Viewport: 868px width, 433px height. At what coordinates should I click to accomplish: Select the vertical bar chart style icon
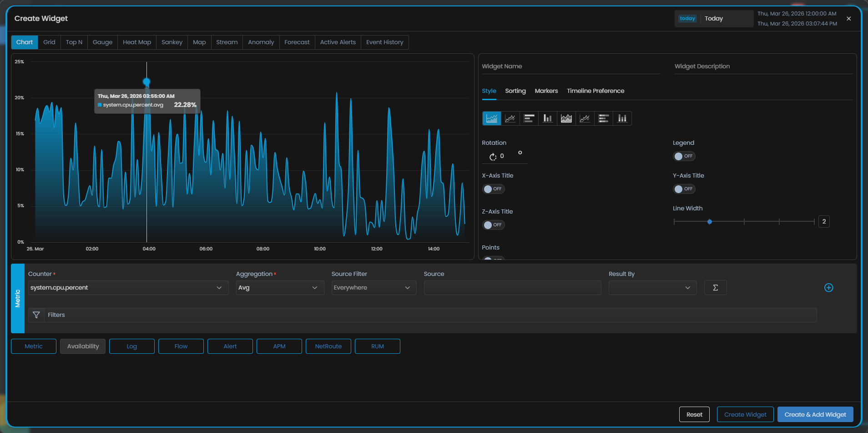(x=547, y=118)
